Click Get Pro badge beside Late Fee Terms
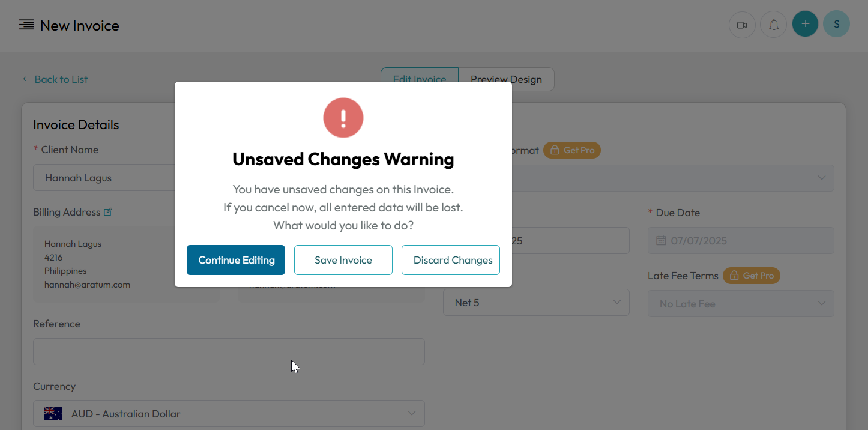Screen dimensions: 868x430 752,276
